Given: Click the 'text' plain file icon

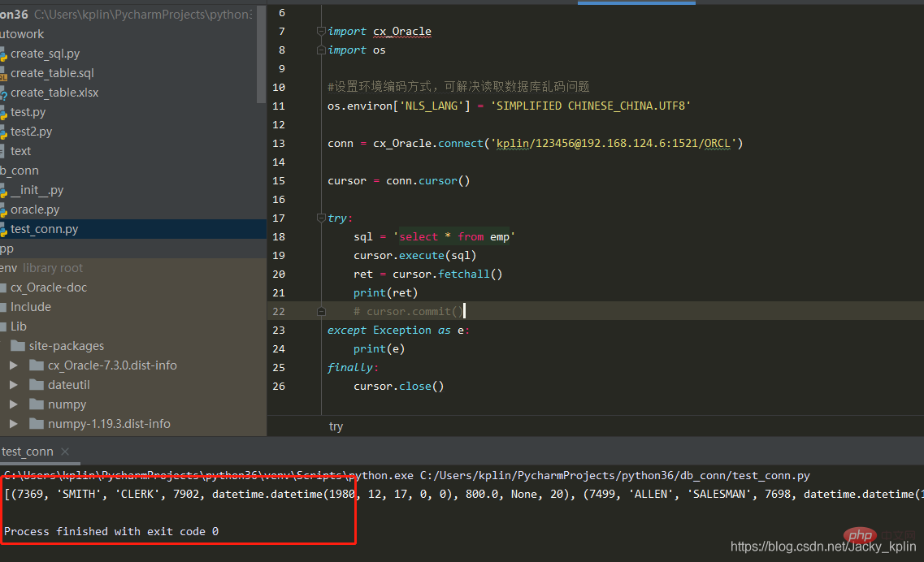Looking at the screenshot, I should point(3,151).
